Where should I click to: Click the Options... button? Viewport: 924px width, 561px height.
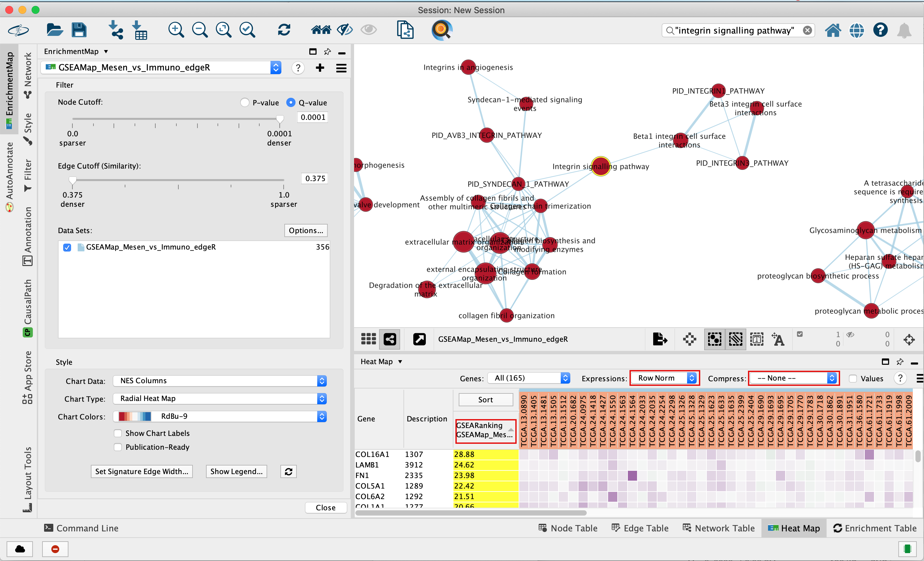(306, 231)
